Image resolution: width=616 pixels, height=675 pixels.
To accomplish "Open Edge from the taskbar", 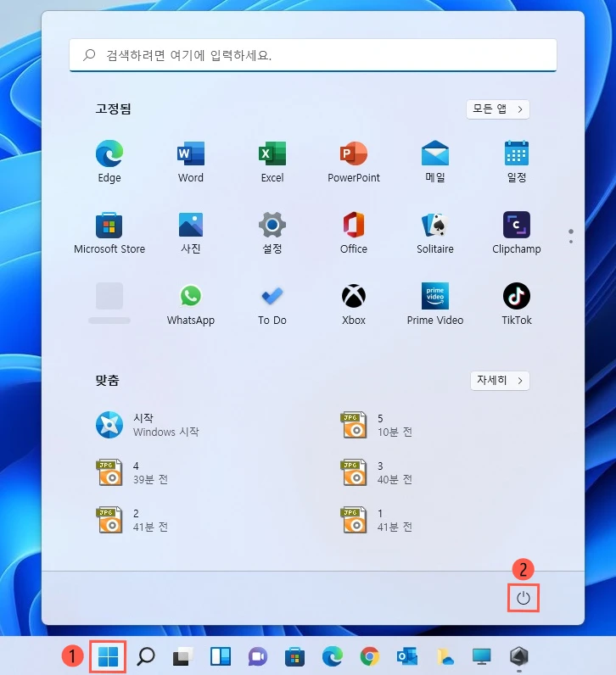I will [x=332, y=656].
